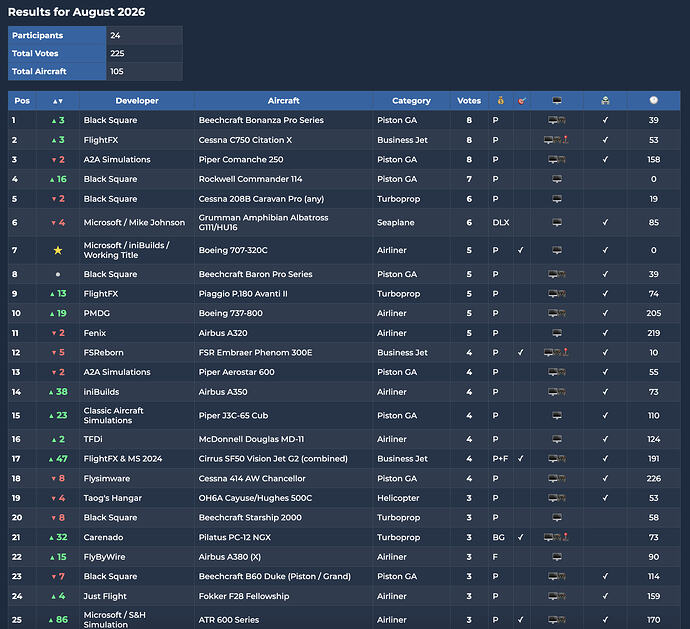This screenshot has height=629, width=690.
Task: Click the monitor icon in Cessna 208B Caravan row
Action: pyautogui.click(x=557, y=199)
